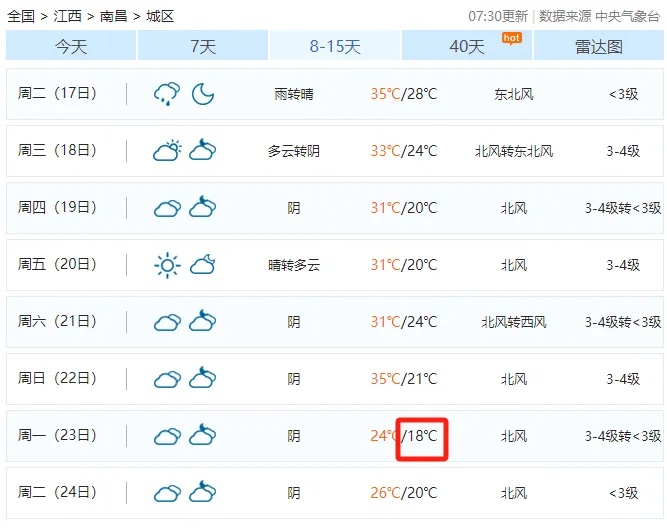Click the orange hot badge
Image resolution: width=667 pixels, height=528 pixels.
pos(511,38)
